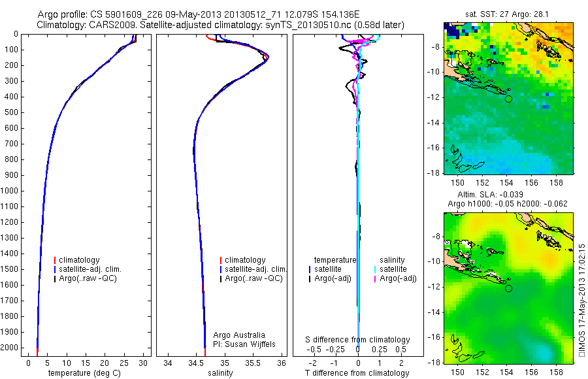Click the blue temperature satellite marker in the difference legend
588x379 pixels.
[x=310, y=269]
